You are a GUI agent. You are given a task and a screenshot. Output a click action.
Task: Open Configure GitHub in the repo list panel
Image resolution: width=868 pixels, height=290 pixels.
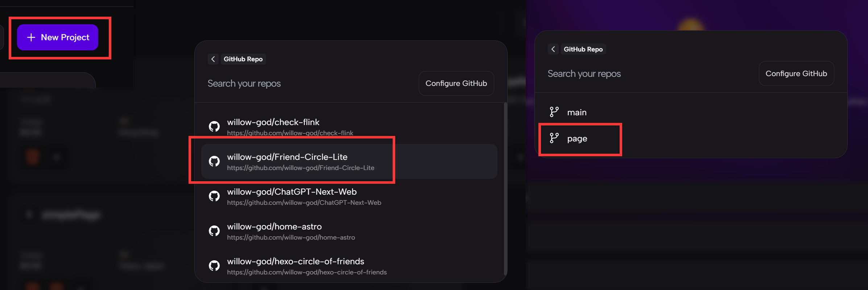pos(456,83)
